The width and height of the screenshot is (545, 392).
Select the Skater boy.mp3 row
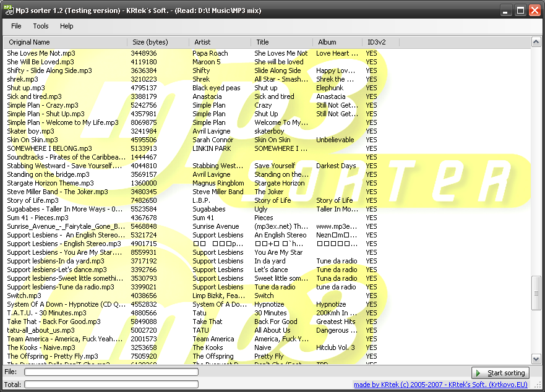[x=30, y=131]
